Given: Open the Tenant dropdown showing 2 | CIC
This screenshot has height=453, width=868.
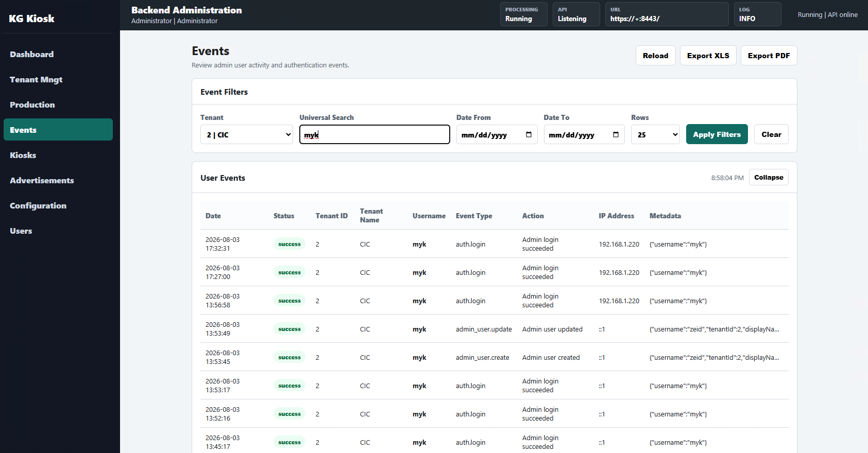Looking at the screenshot, I should [247, 134].
